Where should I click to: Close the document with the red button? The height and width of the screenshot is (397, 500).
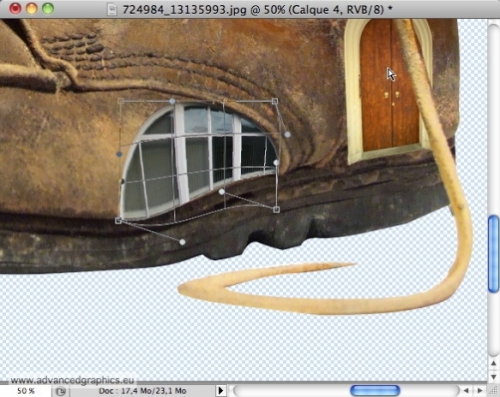click(15, 9)
